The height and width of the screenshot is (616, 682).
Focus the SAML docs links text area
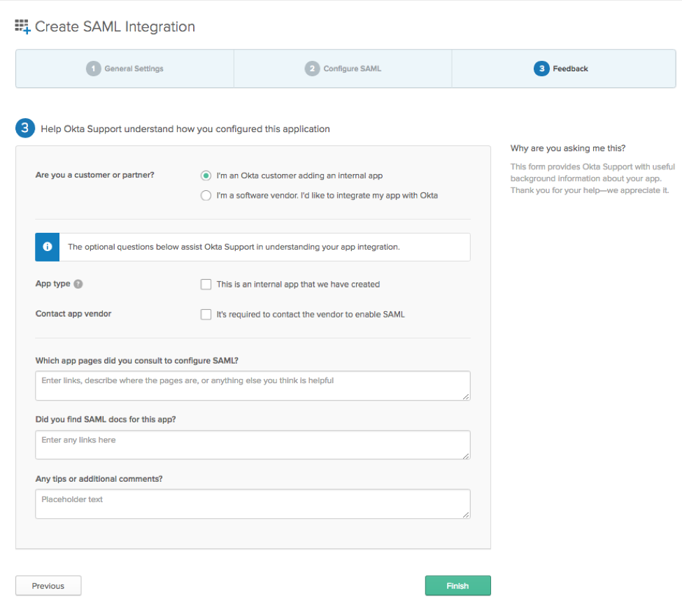click(253, 445)
